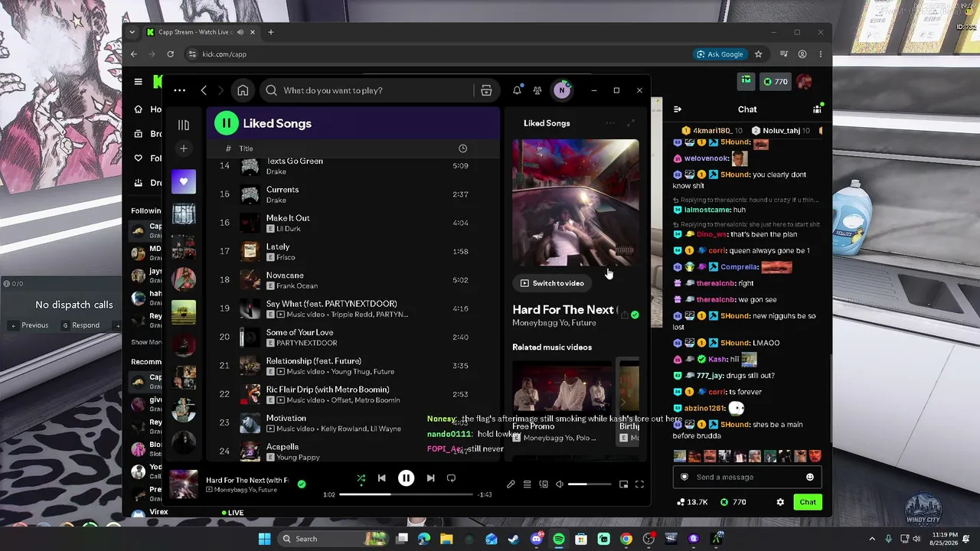Open Spotify profile avatar menu
This screenshot has width=980, height=551.
pyautogui.click(x=562, y=90)
